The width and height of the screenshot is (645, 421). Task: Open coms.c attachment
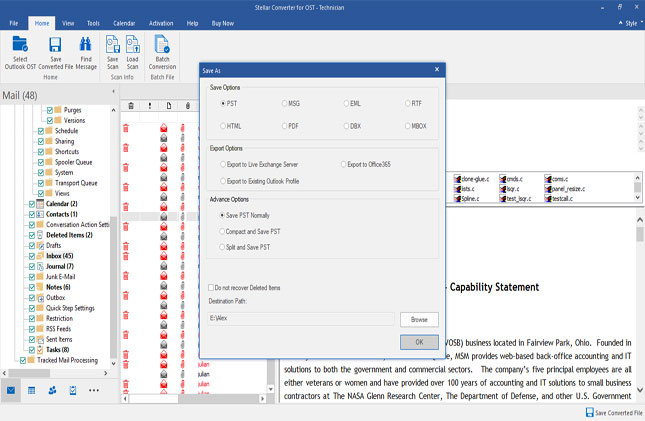(x=556, y=179)
